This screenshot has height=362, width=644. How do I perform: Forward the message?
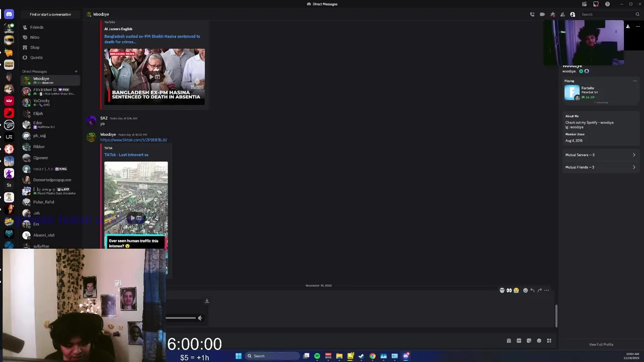pos(539,290)
